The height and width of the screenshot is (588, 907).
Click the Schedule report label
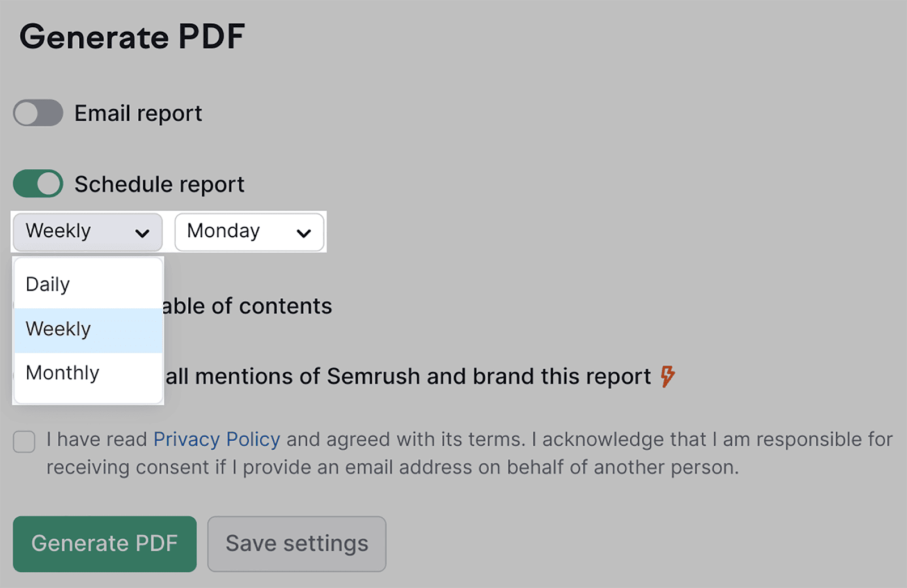pyautogui.click(x=159, y=184)
